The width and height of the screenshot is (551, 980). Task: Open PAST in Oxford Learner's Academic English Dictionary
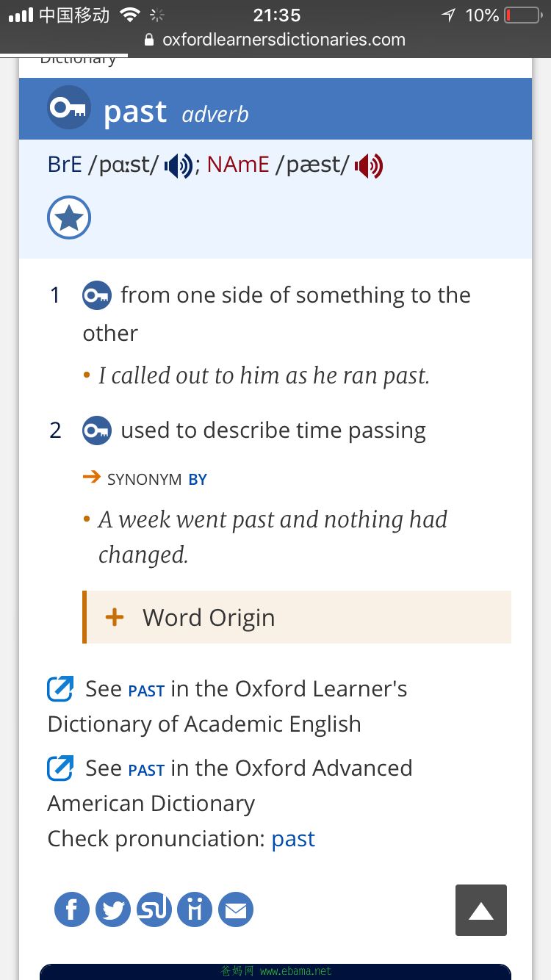click(146, 691)
